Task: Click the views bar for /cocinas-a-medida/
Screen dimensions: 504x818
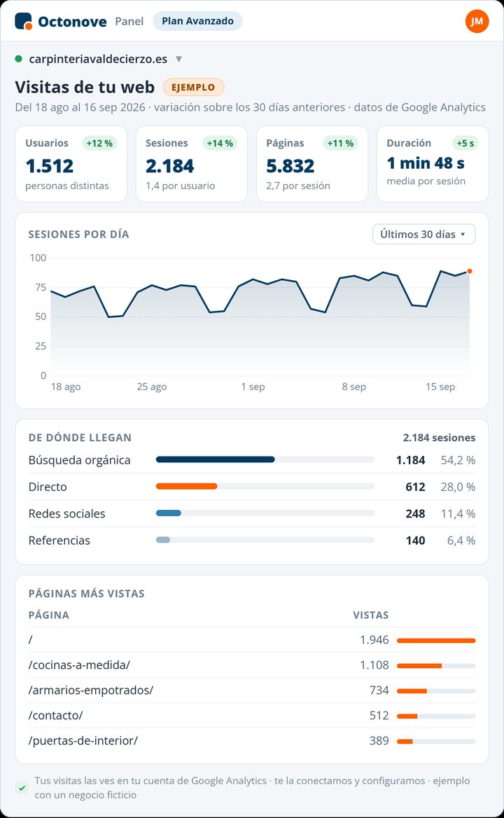Action: (x=436, y=665)
